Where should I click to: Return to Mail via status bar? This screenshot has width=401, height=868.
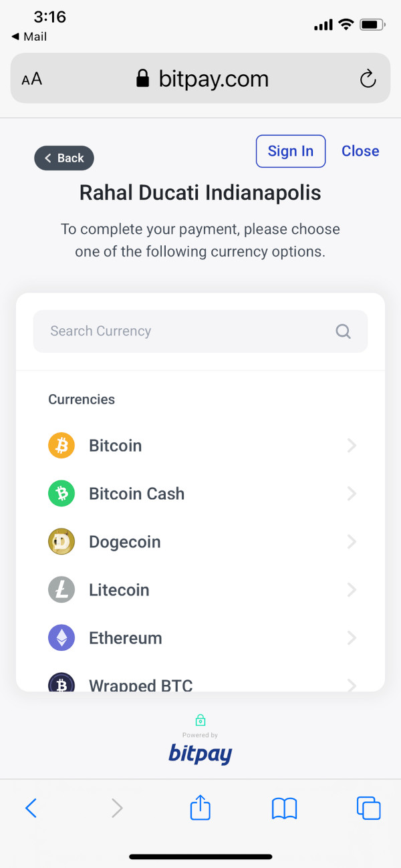[x=29, y=37]
